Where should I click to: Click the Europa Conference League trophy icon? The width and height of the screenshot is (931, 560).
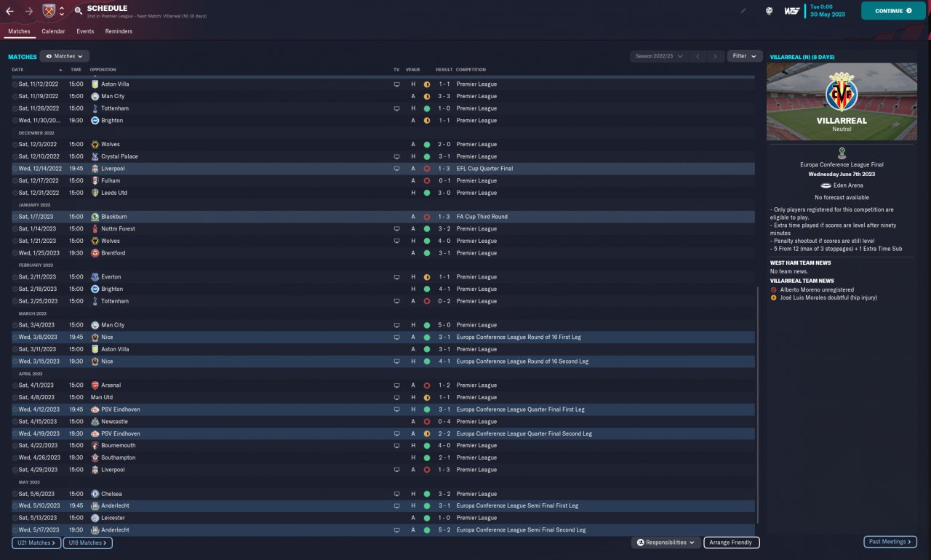pyautogui.click(x=842, y=153)
